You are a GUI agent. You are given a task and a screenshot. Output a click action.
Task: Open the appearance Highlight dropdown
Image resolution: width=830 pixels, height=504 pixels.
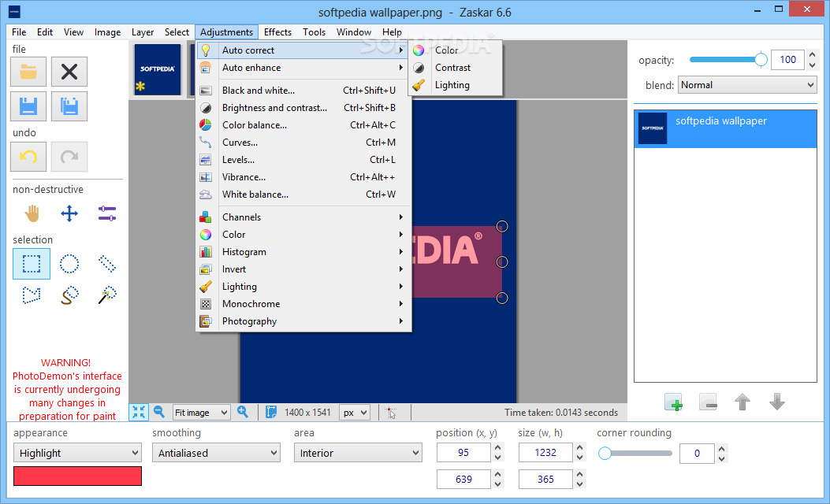77,453
